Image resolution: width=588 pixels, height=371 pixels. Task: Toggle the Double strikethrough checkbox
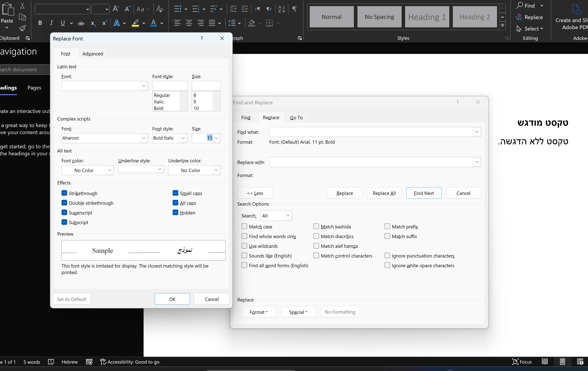coord(64,203)
